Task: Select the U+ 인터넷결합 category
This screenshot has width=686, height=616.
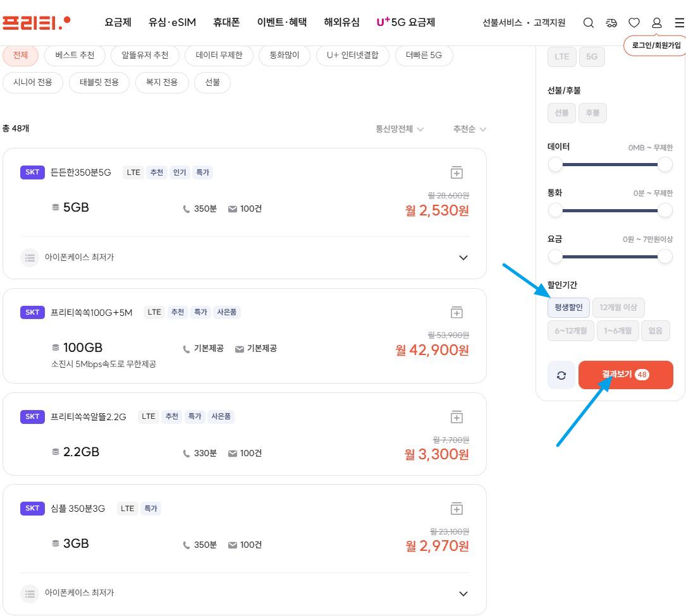Action: point(353,56)
